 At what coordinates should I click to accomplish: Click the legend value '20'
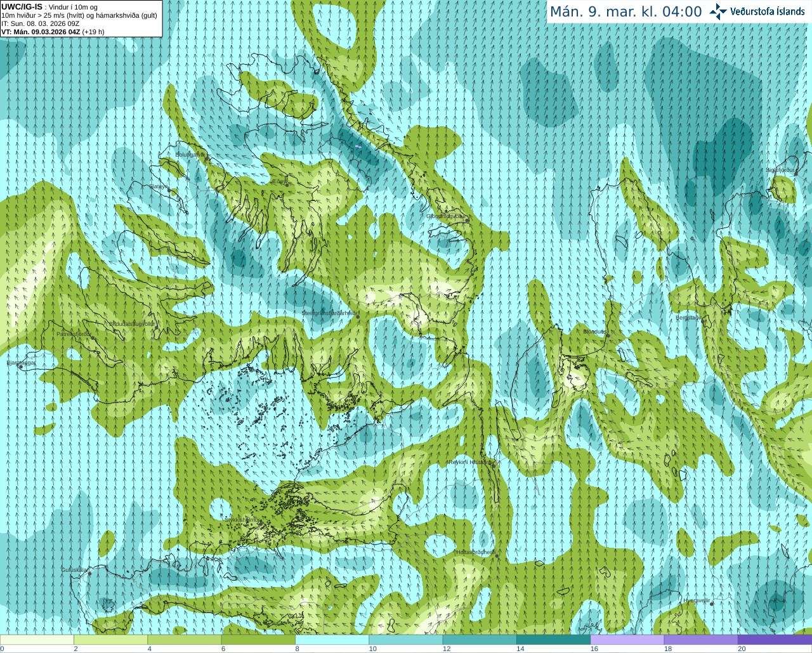742,649
